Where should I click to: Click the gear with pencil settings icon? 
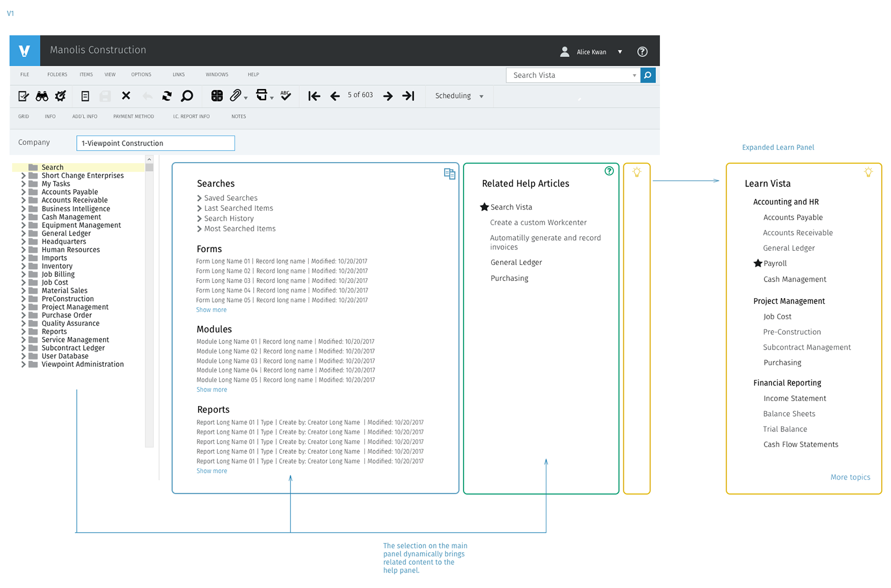pos(60,96)
